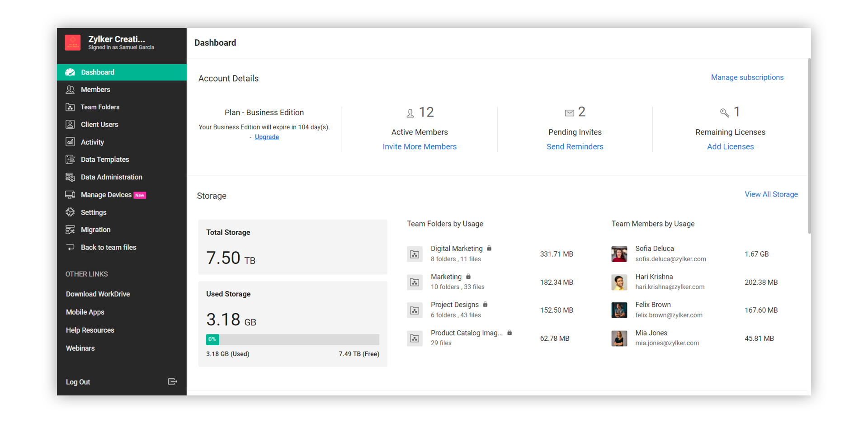Click Invite More Members
The width and height of the screenshot is (868, 423).
(420, 147)
